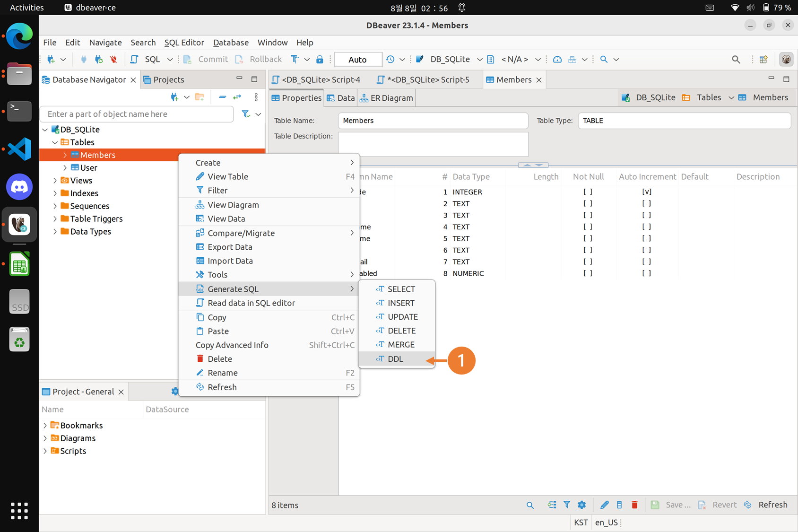Expand the Views folder node
798x532 pixels.
click(55, 180)
